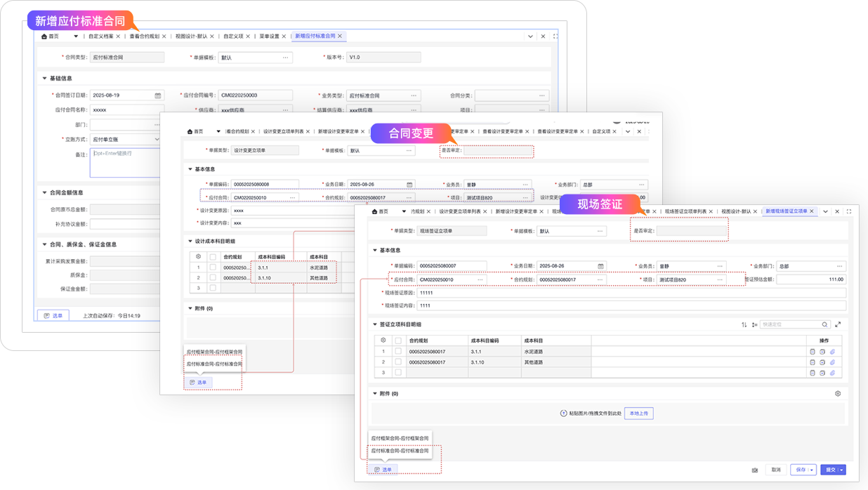The width and height of the screenshot is (868, 490).
Task: Click the attachment paperclip icon in row 1
Action: [x=832, y=352]
